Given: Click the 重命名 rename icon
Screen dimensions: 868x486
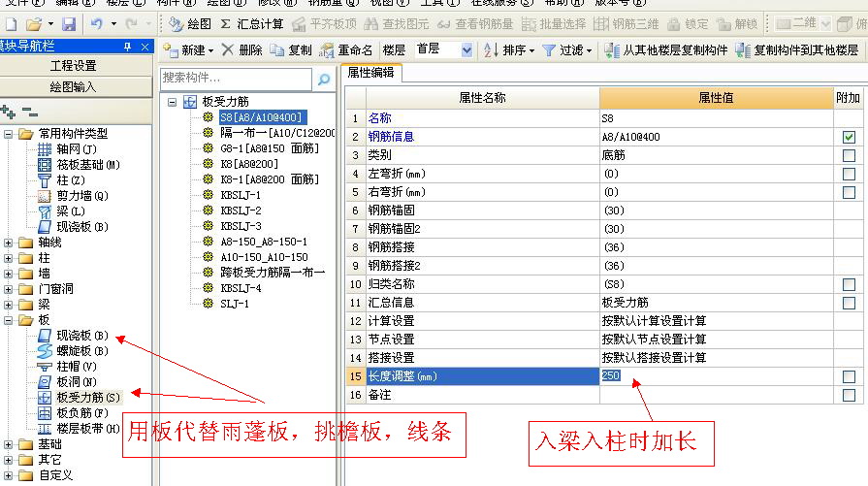Looking at the screenshot, I should coord(327,50).
